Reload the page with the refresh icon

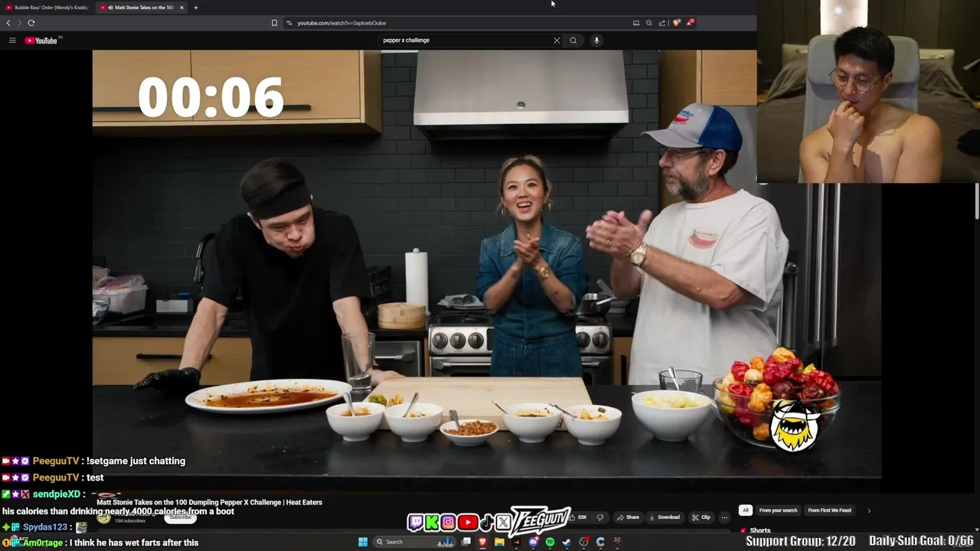31,23
